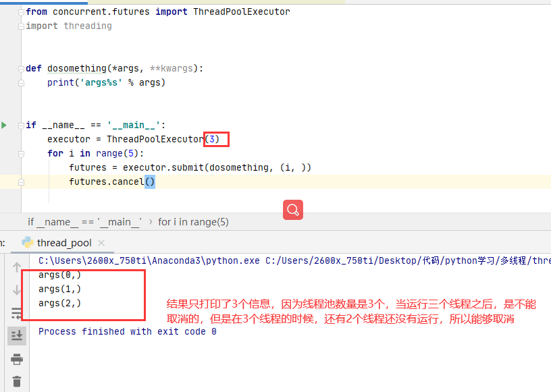Collapse the for loop body
Screen dimensions: 551x392
tap(21, 153)
